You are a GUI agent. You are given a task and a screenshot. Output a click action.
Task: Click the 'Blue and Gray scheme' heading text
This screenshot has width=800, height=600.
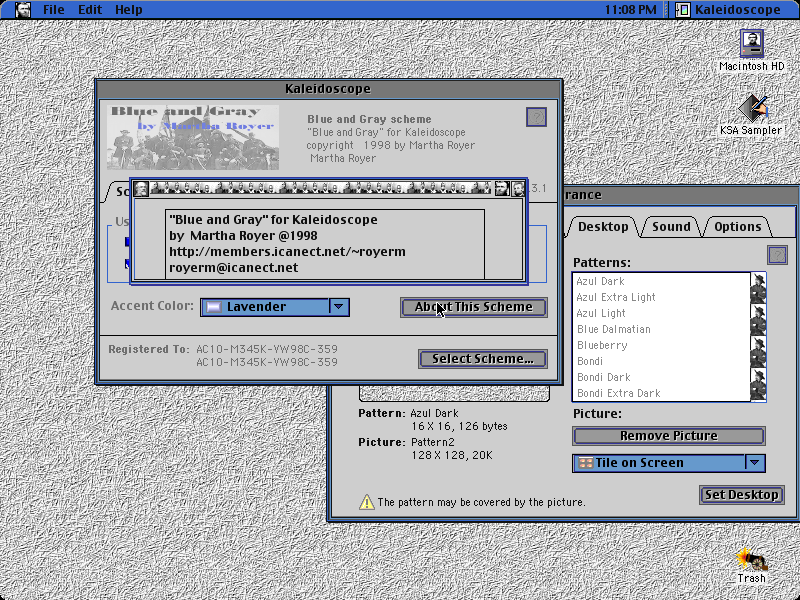[x=369, y=119]
